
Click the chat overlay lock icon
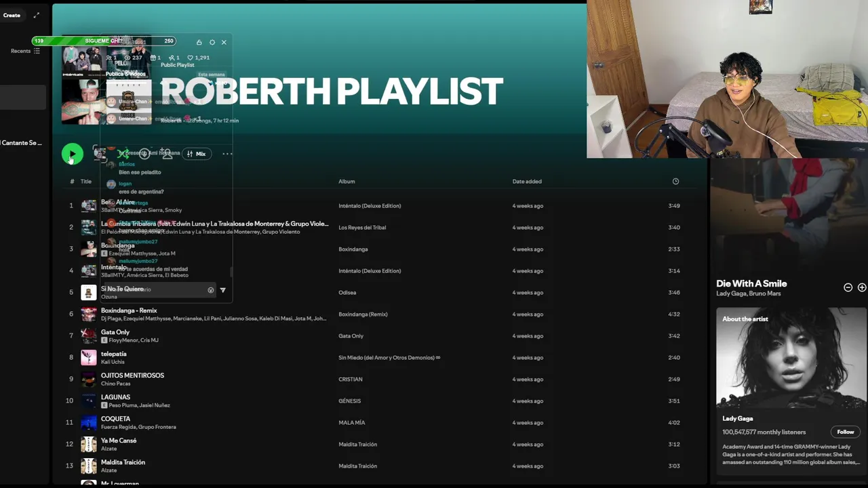point(199,42)
